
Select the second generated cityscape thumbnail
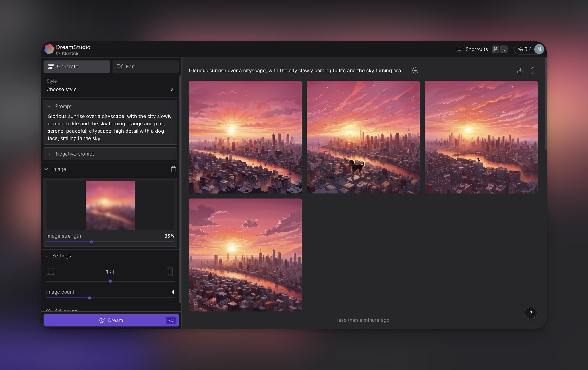coord(363,137)
